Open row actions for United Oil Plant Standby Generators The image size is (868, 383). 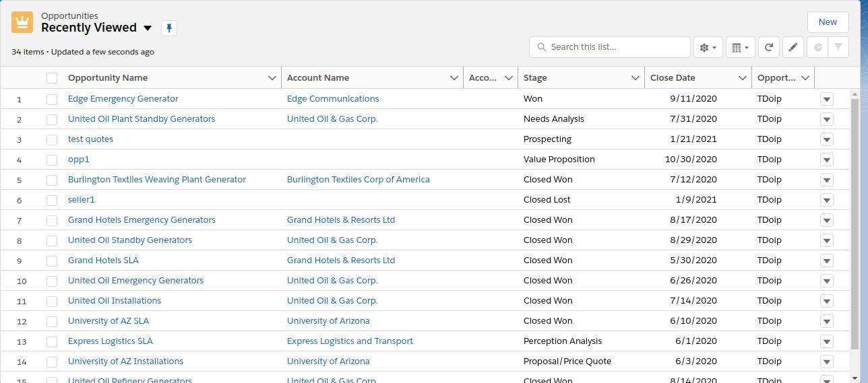coord(827,119)
